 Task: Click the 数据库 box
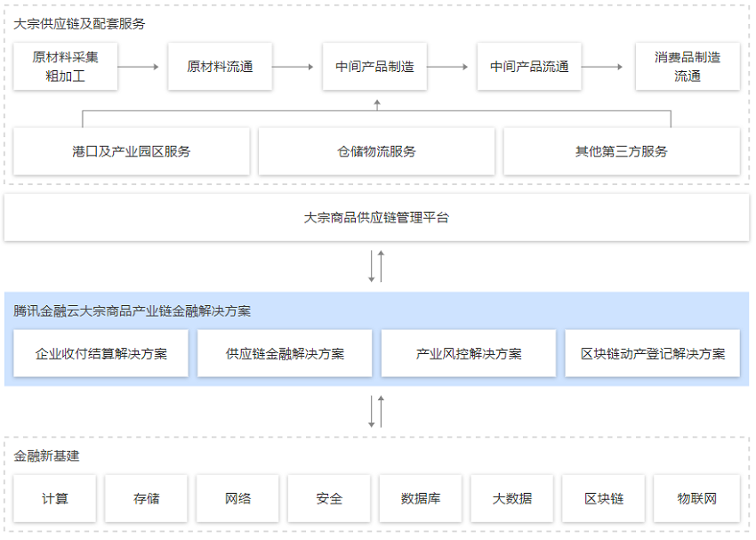421,499
